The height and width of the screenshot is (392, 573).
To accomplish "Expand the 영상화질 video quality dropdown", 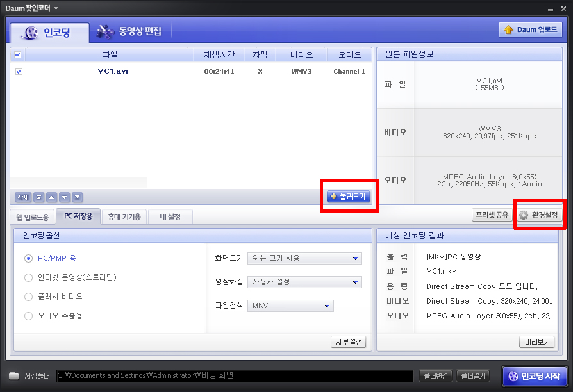I will coord(304,282).
